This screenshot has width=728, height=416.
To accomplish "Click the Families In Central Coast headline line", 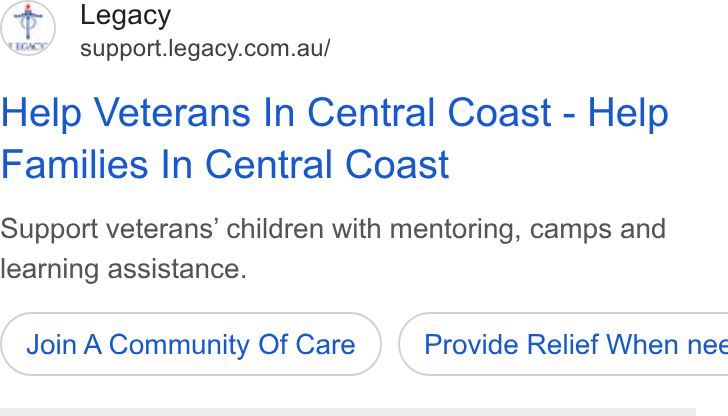I will [225, 164].
